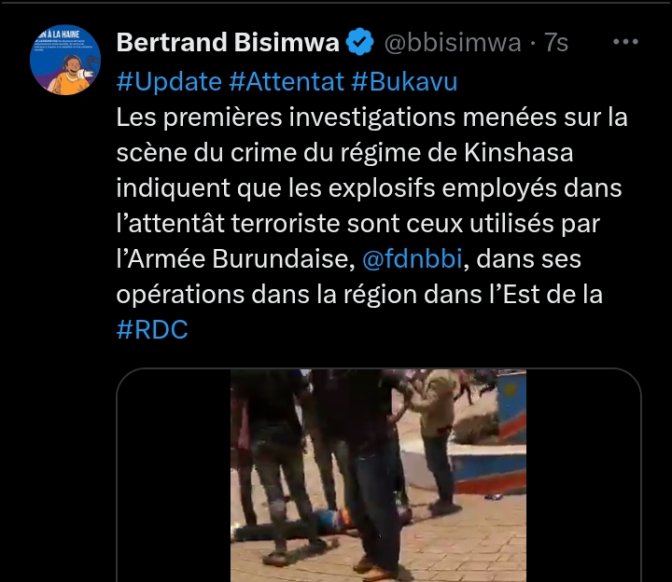Click the right black bar of media
This screenshot has width=672, height=582.
pyautogui.click(x=583, y=476)
